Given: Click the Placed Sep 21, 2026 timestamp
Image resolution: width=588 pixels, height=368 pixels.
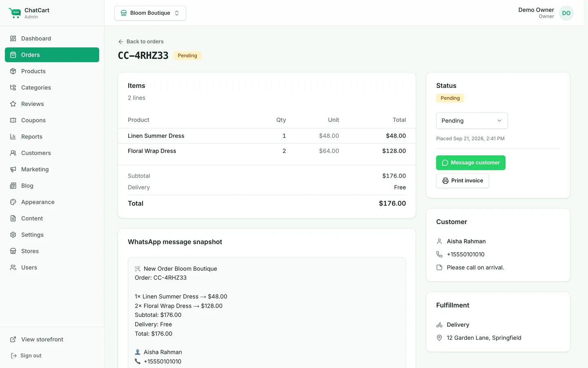Looking at the screenshot, I should tap(470, 139).
